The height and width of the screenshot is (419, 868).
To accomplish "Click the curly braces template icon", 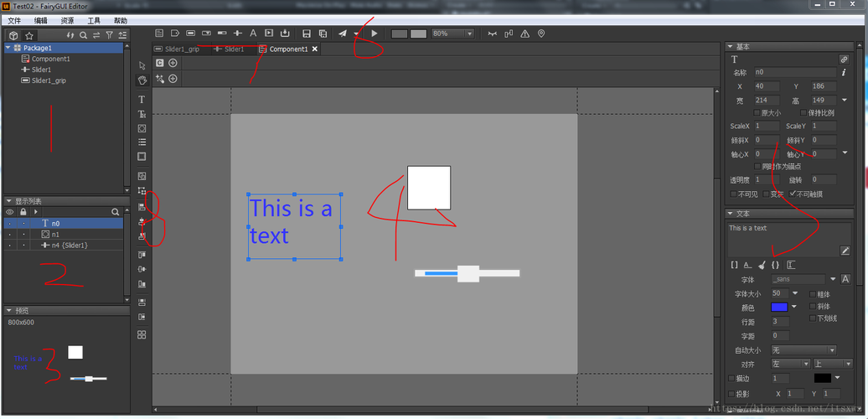I will click(776, 265).
